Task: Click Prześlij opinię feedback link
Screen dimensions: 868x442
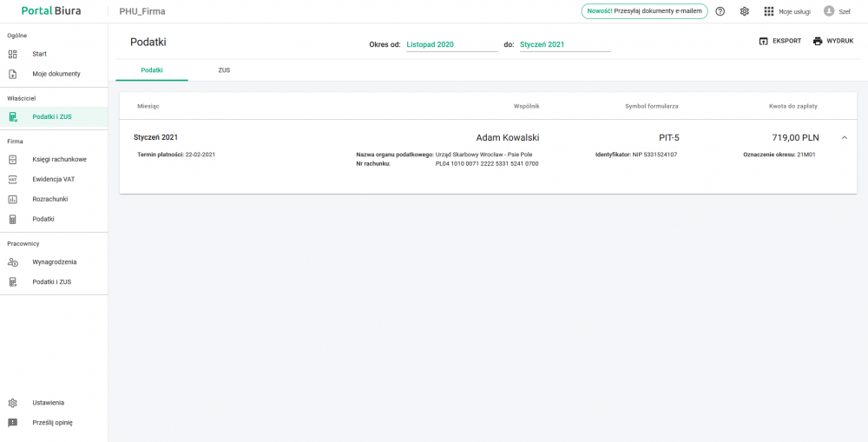Action: pos(52,423)
